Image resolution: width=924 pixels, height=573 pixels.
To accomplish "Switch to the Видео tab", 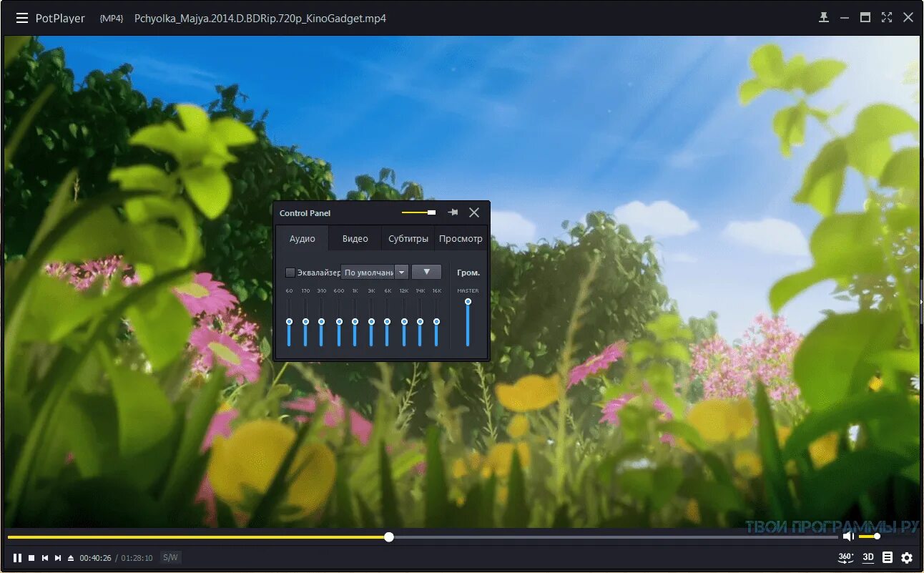I will [x=355, y=239].
